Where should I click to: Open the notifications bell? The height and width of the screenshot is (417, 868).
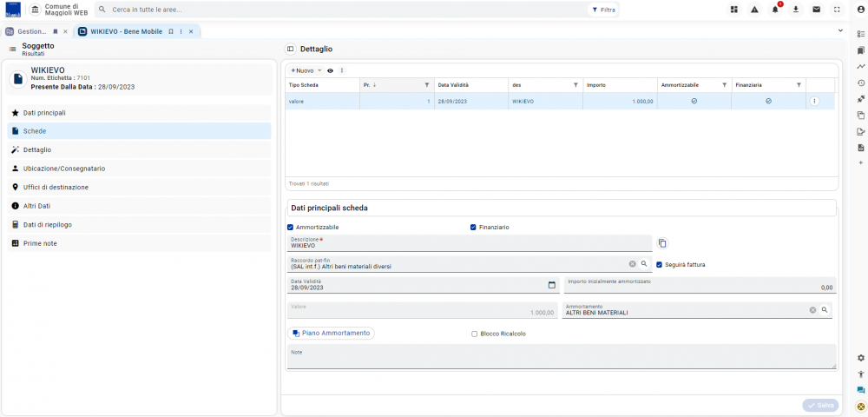775,10
